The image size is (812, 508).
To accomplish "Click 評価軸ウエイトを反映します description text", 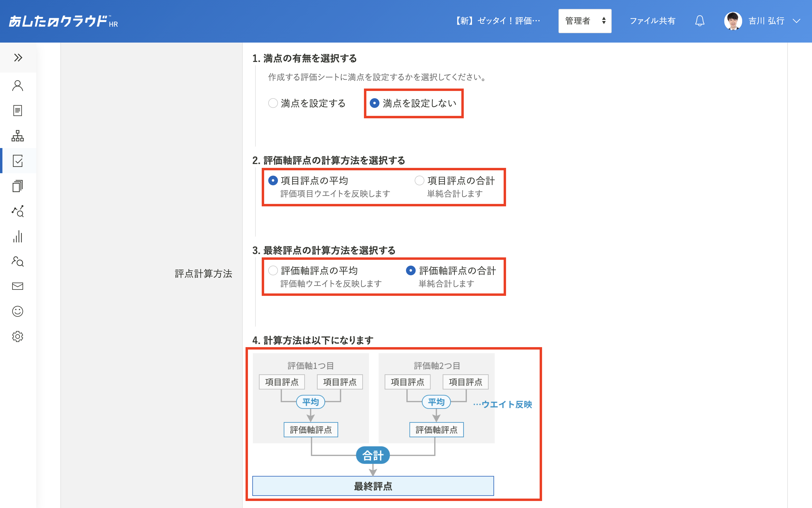I will [331, 284].
